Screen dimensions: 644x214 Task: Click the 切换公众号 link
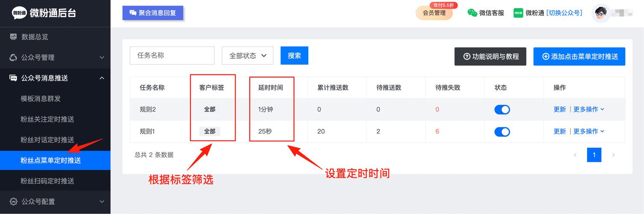pyautogui.click(x=564, y=13)
